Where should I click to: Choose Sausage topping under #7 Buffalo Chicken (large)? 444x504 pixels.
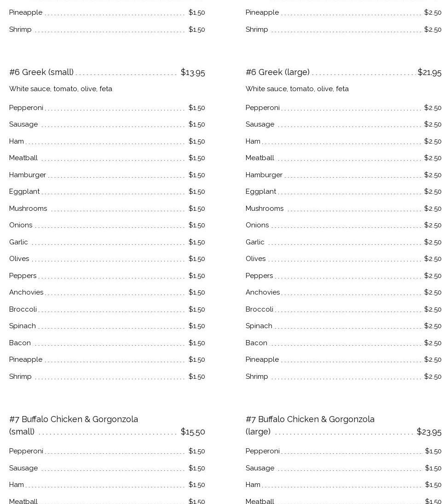260,468
